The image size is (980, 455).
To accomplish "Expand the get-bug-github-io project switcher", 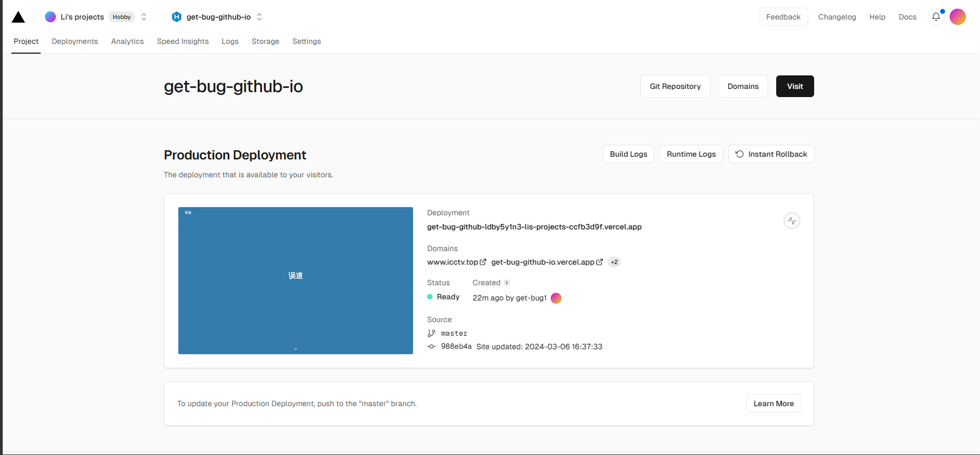I will 259,17.
